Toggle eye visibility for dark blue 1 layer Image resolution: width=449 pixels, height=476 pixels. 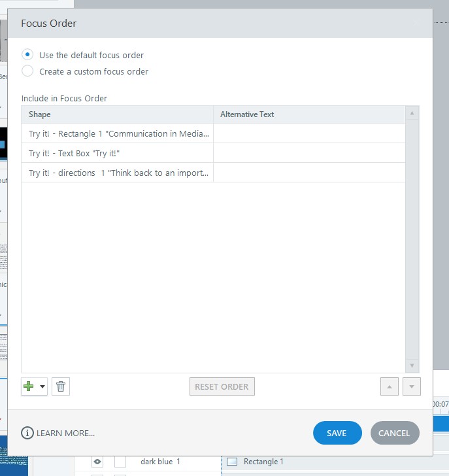coord(97,462)
